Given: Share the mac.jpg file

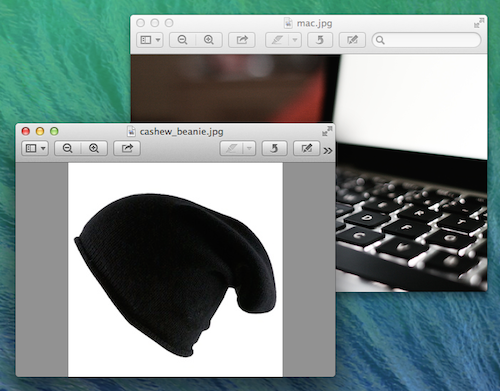Looking at the screenshot, I should [242, 40].
